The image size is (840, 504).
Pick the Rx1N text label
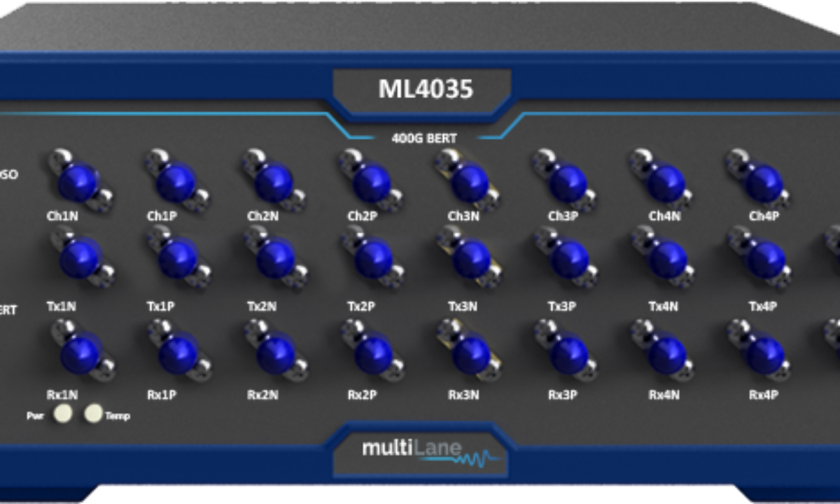[64, 395]
